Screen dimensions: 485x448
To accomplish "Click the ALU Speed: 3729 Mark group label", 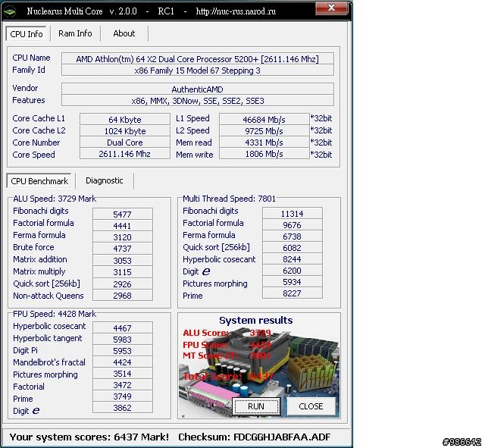I will 55,199.
